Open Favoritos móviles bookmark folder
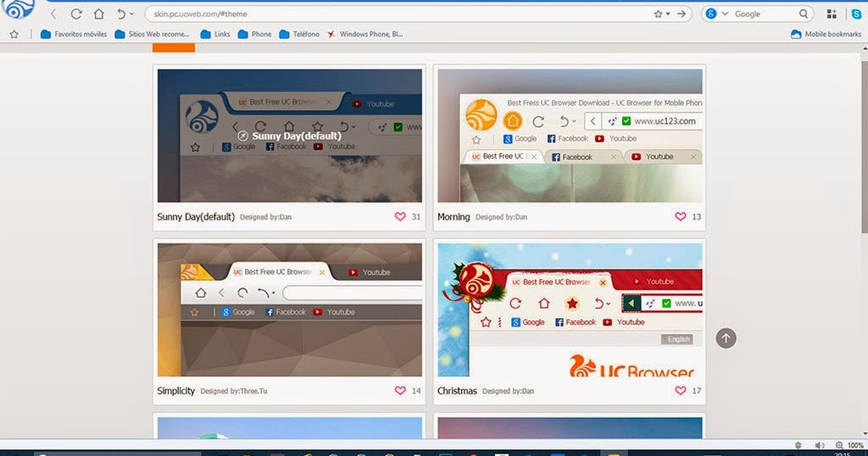Viewport: 868px width, 456px height. (x=74, y=34)
